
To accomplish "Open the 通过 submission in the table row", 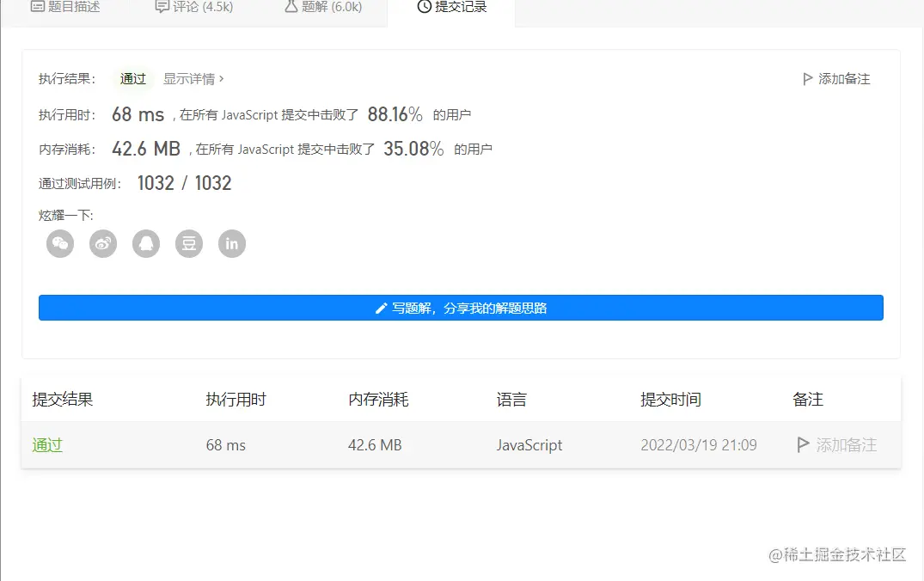I will 47,445.
